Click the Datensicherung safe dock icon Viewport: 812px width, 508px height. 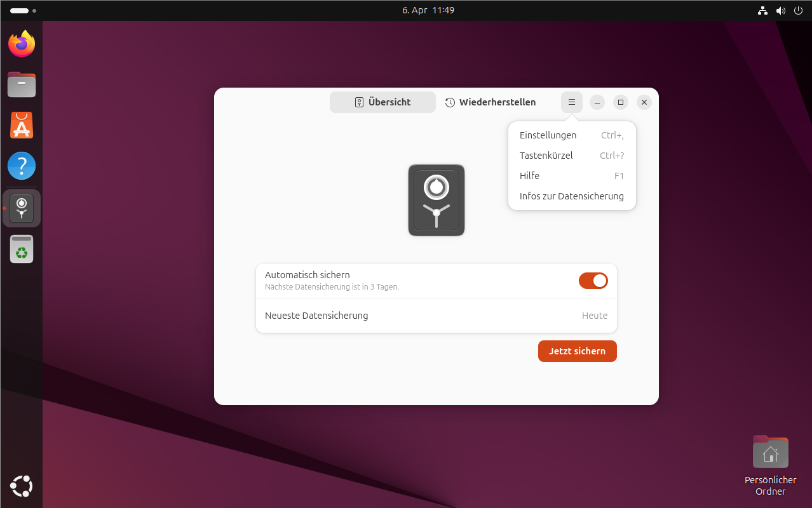click(22, 208)
